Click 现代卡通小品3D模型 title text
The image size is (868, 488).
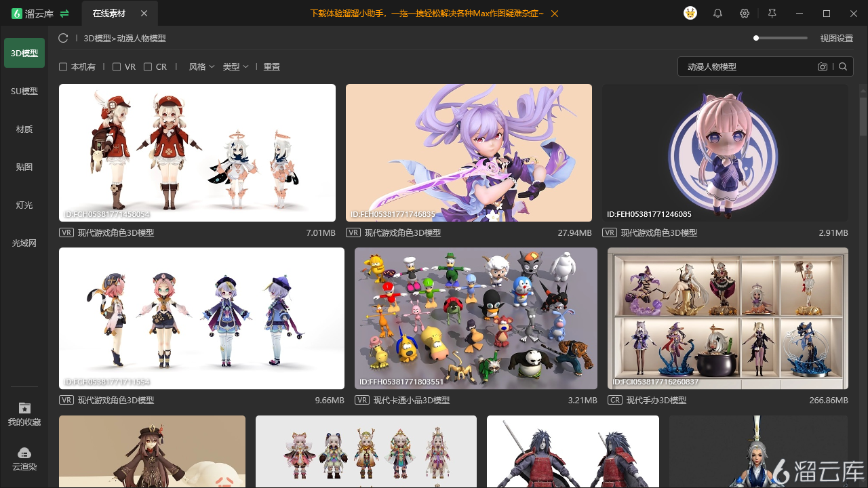pos(412,400)
